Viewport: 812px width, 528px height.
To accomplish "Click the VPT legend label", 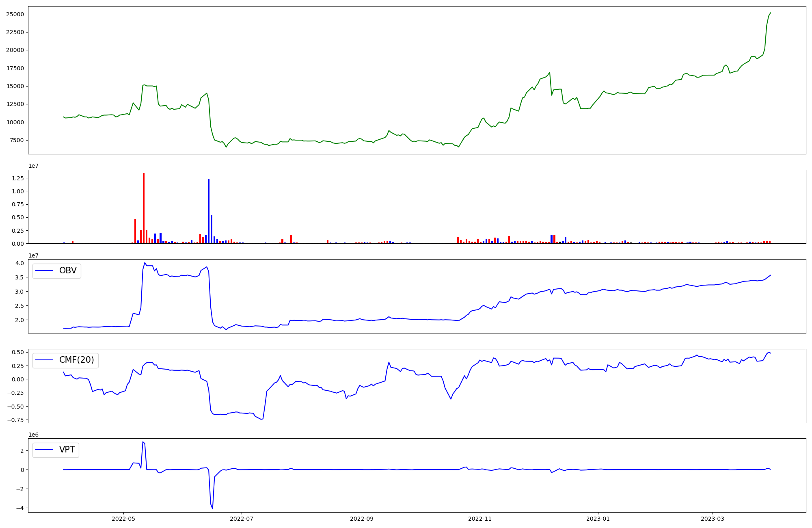I will (67, 450).
